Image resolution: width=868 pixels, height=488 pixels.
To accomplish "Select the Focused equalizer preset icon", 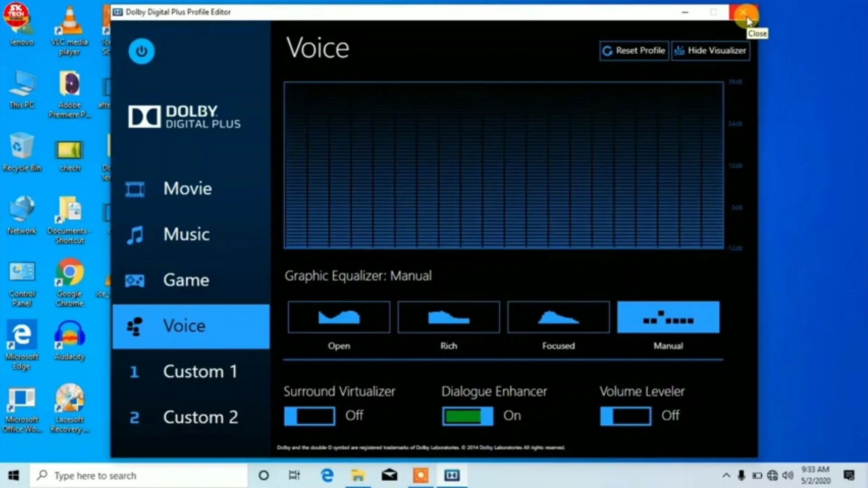I will coord(558,317).
